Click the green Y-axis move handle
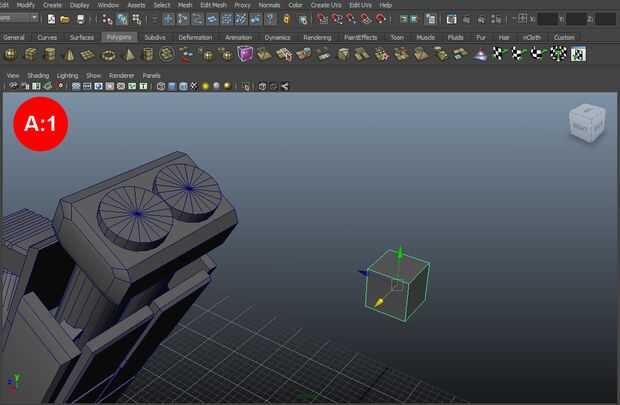The width and height of the screenshot is (620, 405). [x=400, y=252]
